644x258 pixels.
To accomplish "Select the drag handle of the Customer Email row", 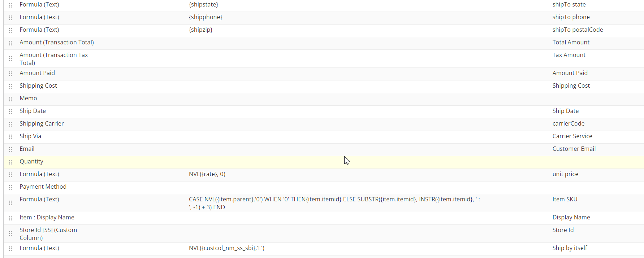I will tap(10, 149).
